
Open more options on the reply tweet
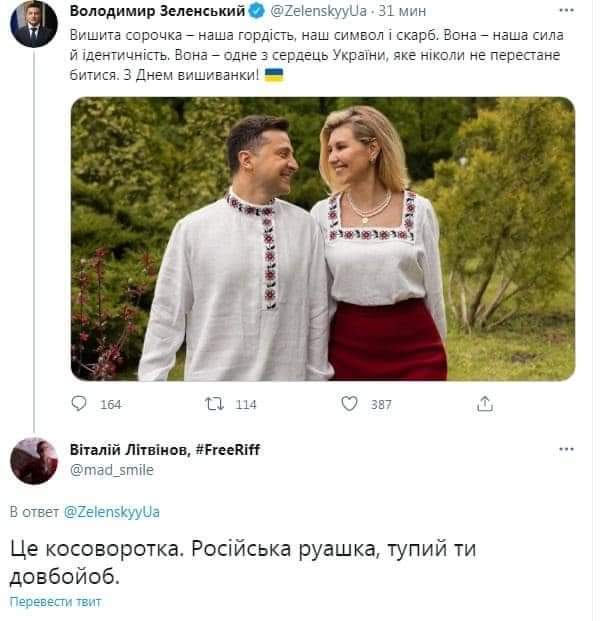[x=567, y=449]
